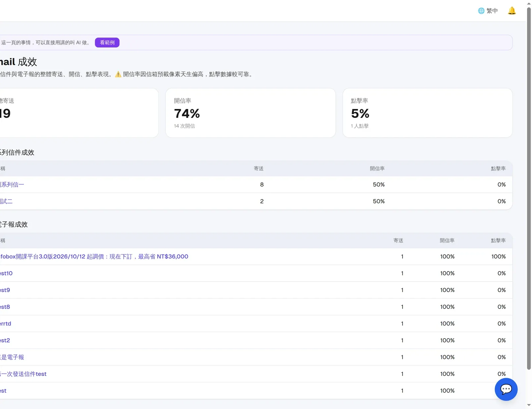Click the 點擊率 header in sequence table

coord(498,168)
